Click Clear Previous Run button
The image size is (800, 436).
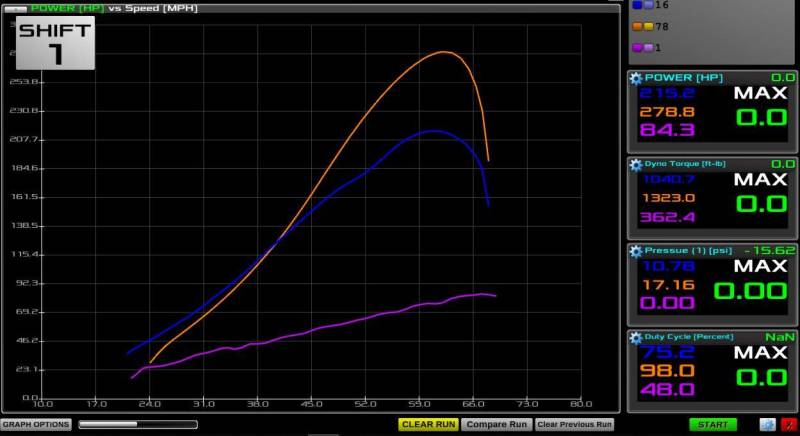point(574,425)
